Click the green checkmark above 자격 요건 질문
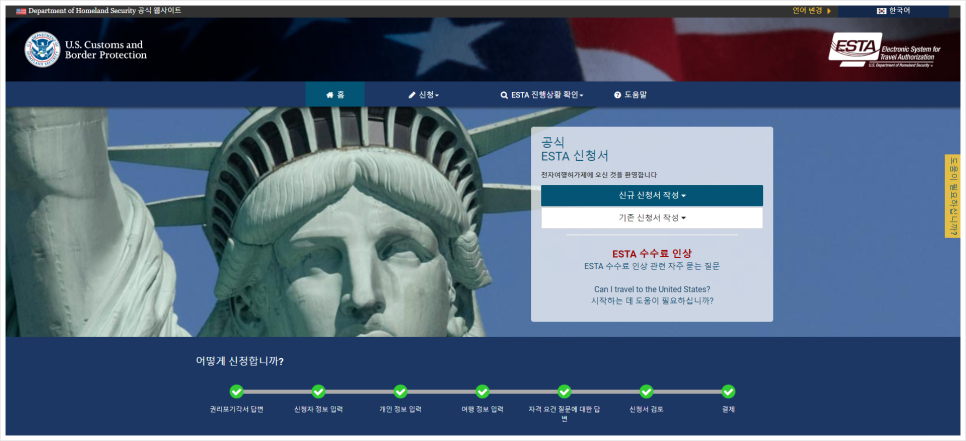The image size is (966, 441). click(564, 391)
